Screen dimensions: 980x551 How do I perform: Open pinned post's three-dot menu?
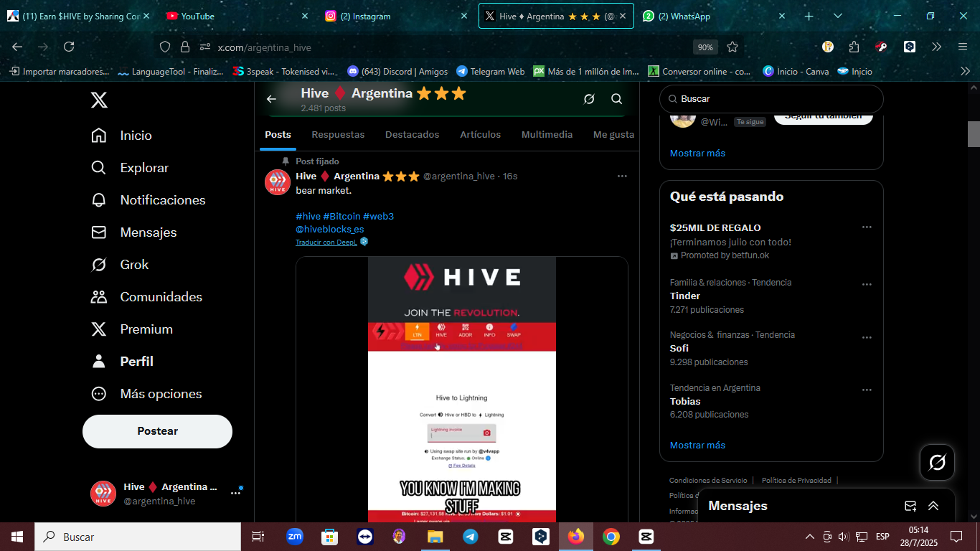pyautogui.click(x=622, y=176)
